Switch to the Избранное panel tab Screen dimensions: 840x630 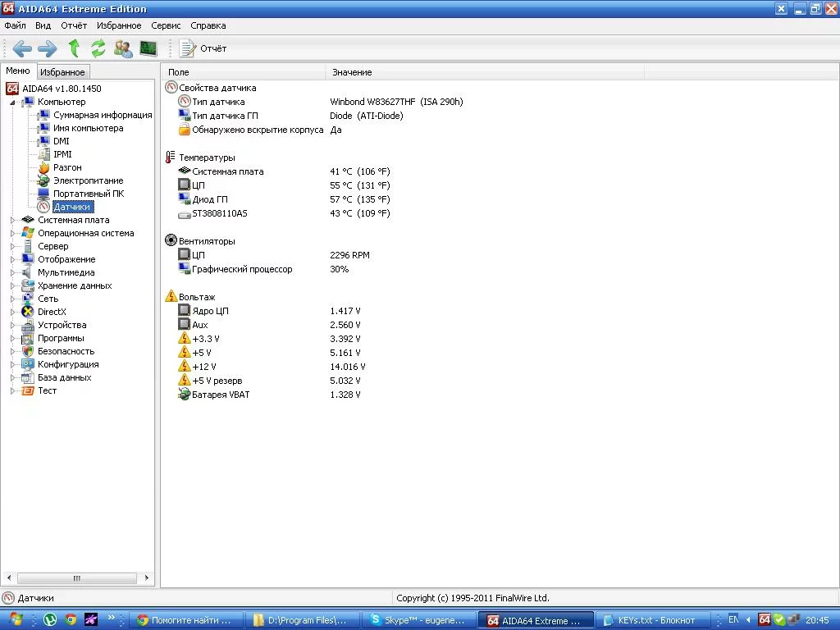pyautogui.click(x=62, y=72)
